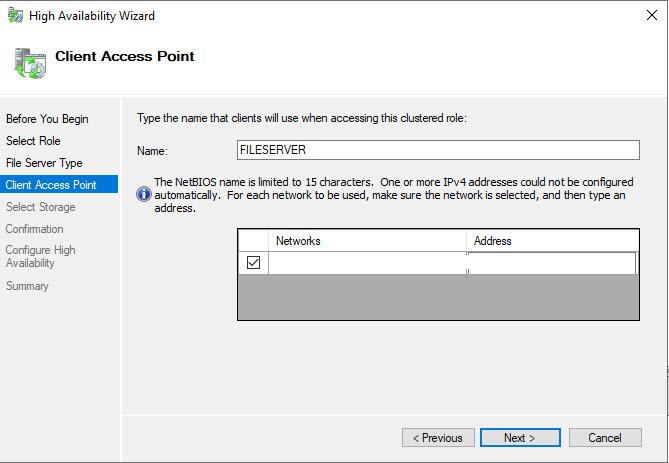Click the Confirmation step in sidebar
This screenshot has height=463, width=669.
click(35, 229)
